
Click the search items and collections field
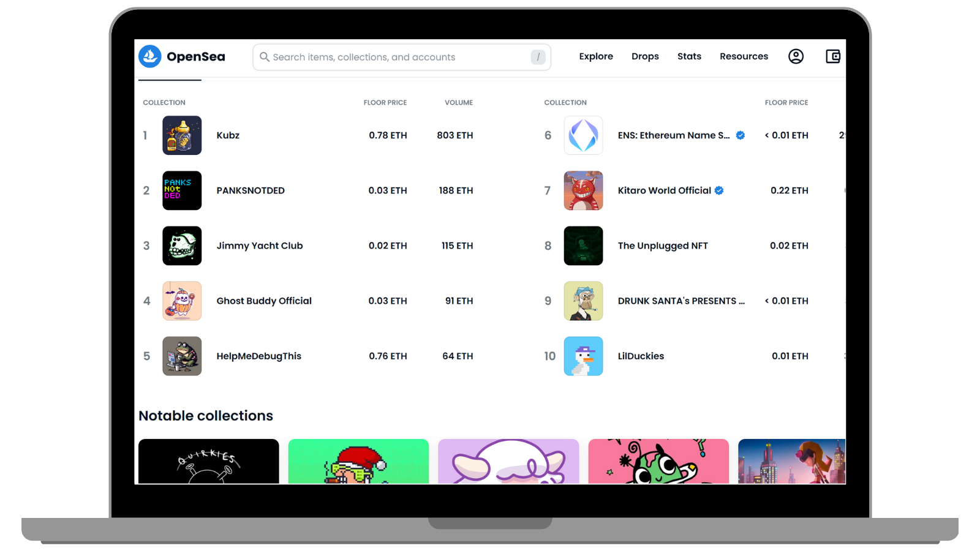tap(398, 57)
